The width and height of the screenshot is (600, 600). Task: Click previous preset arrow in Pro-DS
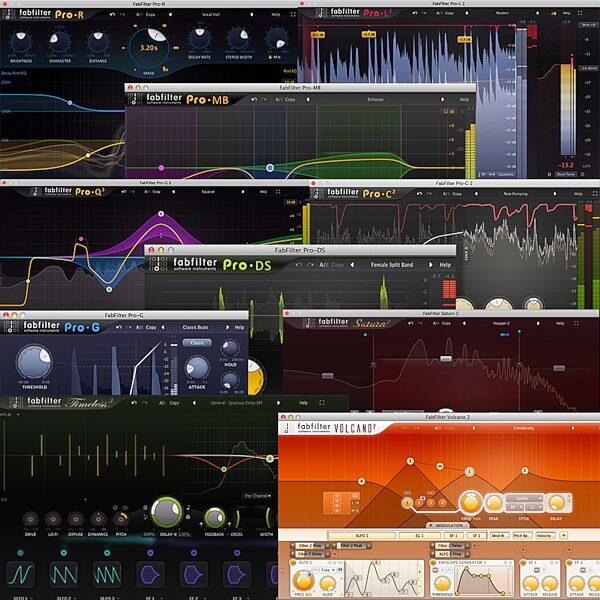(x=352, y=265)
